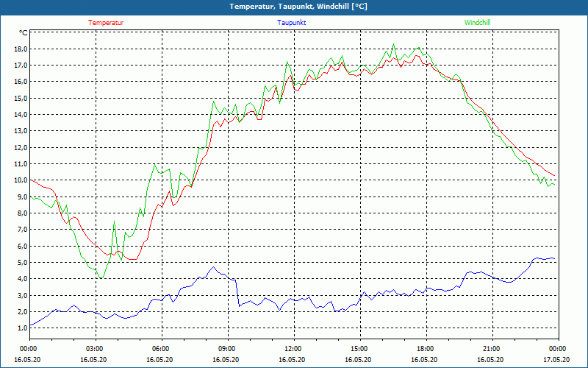The width and height of the screenshot is (588, 368).
Task: Click the 03:00 time marker on the x-axis
Action: (x=95, y=348)
